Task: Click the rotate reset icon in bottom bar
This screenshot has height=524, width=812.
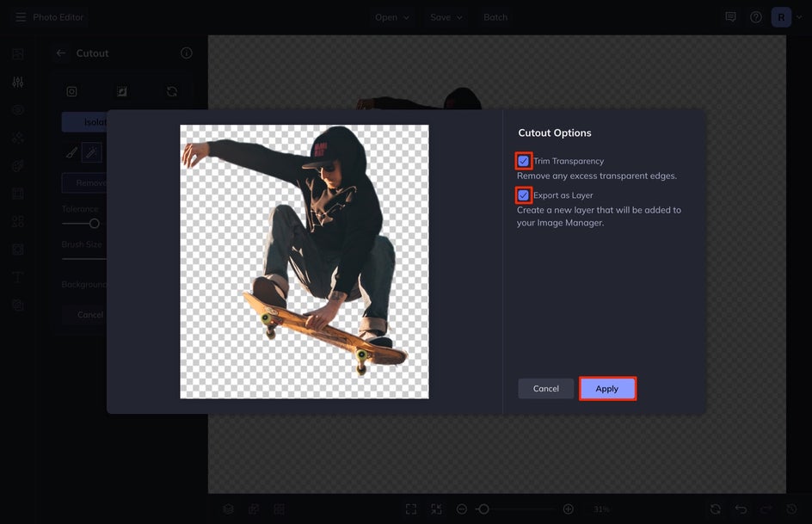Action: click(x=715, y=509)
